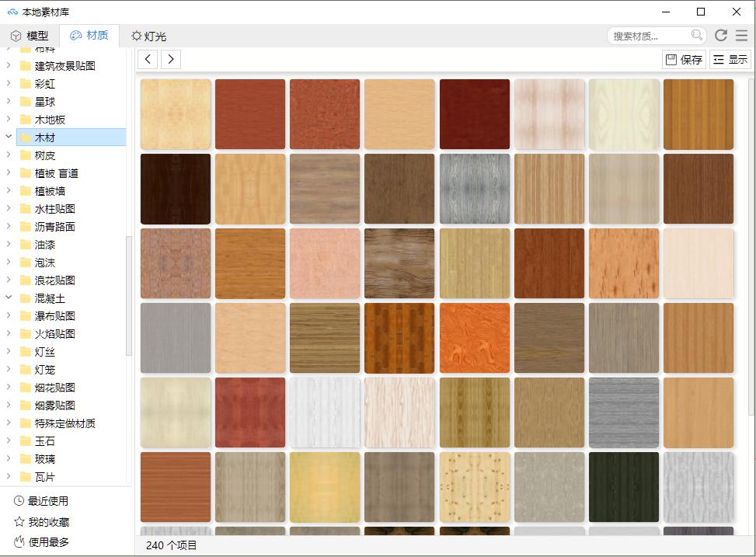The width and height of the screenshot is (756, 557).
Task: Click the magnifier search icon
Action: point(696,35)
